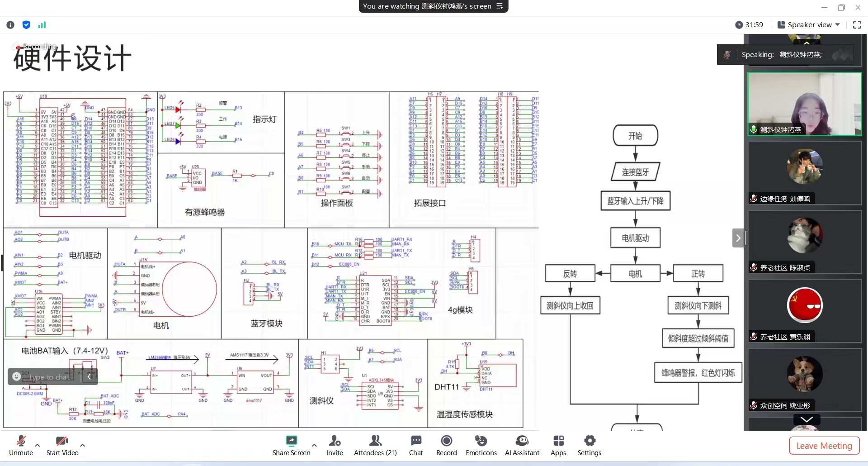Expand video options arrow beside Start Video
Screen dimensions: 868x466
point(82,445)
